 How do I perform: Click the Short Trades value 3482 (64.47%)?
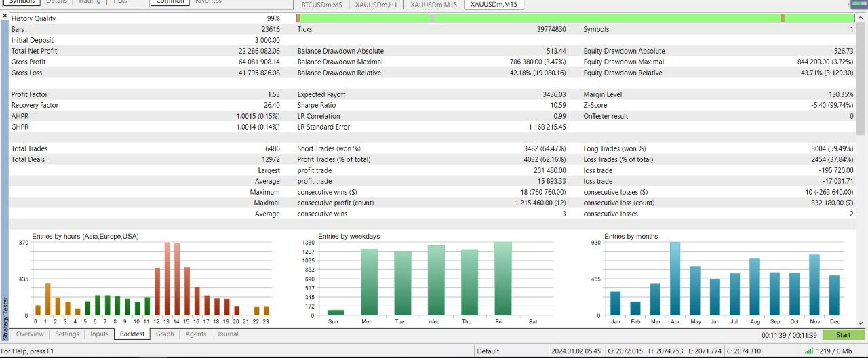(545, 148)
